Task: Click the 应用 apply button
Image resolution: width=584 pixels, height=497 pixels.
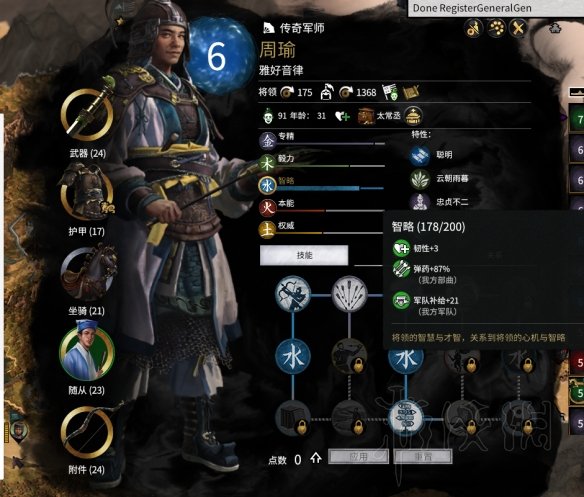Action: coord(358,457)
